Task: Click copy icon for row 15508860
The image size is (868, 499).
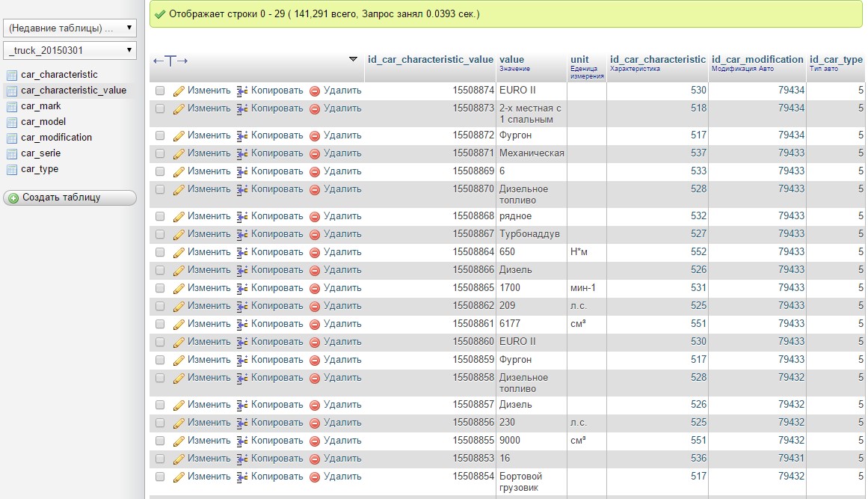Action: (242, 342)
